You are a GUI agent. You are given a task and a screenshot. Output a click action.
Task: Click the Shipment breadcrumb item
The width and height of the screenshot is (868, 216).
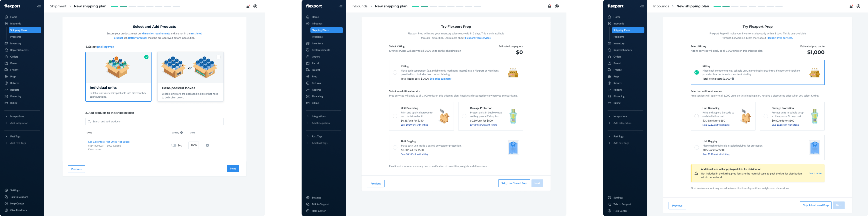tap(58, 6)
